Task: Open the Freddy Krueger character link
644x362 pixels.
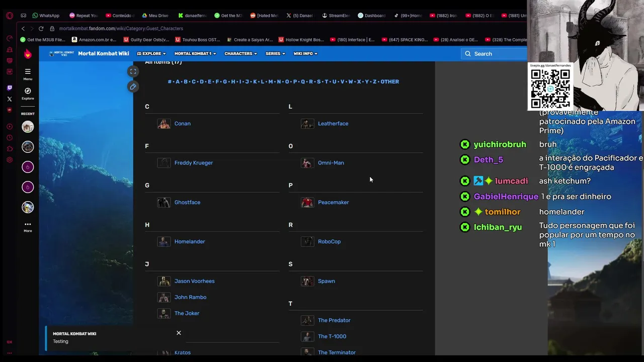Action: click(x=194, y=163)
